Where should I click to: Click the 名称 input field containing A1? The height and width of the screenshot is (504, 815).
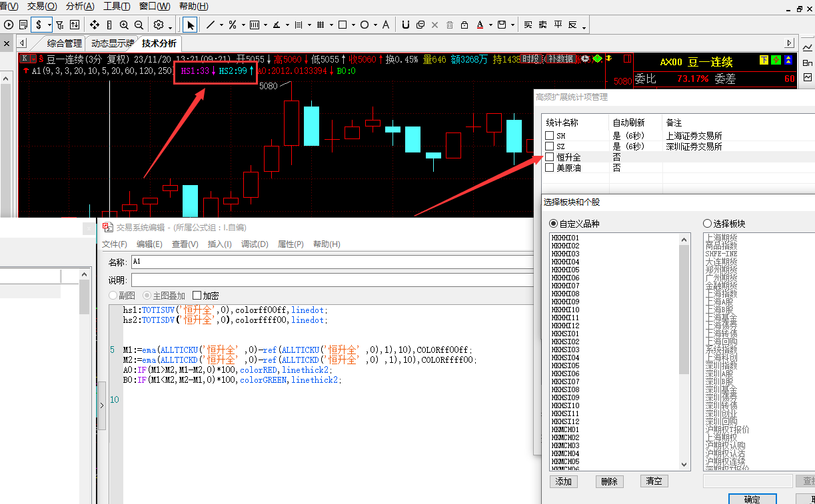[332, 262]
